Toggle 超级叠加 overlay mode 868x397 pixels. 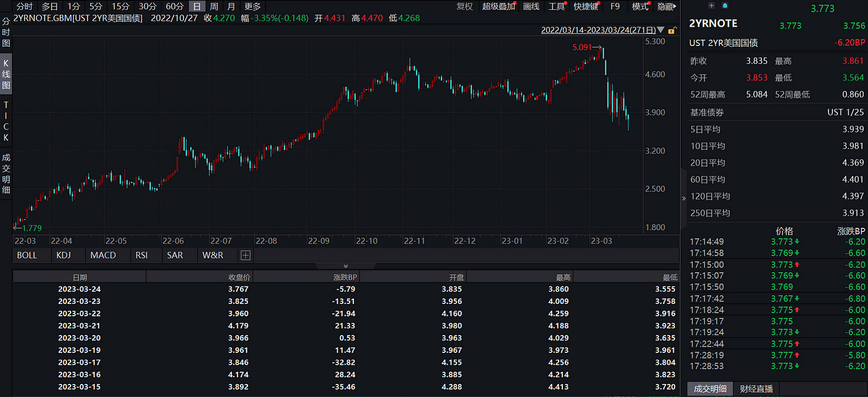498,6
